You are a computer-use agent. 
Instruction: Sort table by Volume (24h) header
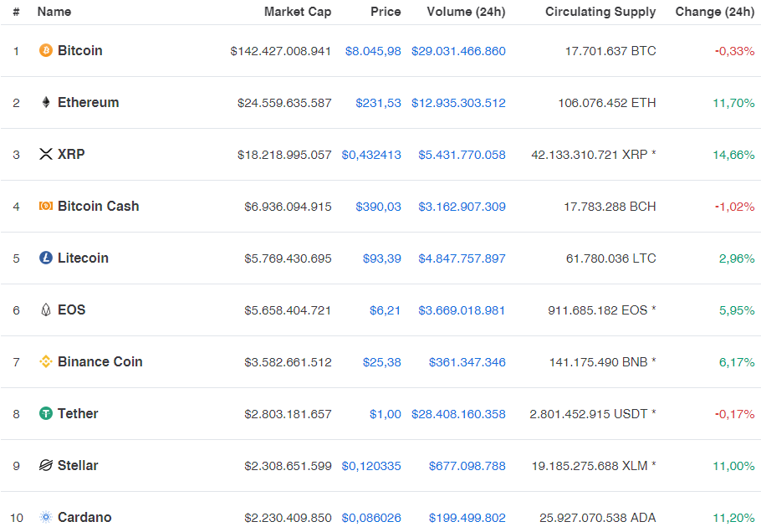(x=466, y=12)
